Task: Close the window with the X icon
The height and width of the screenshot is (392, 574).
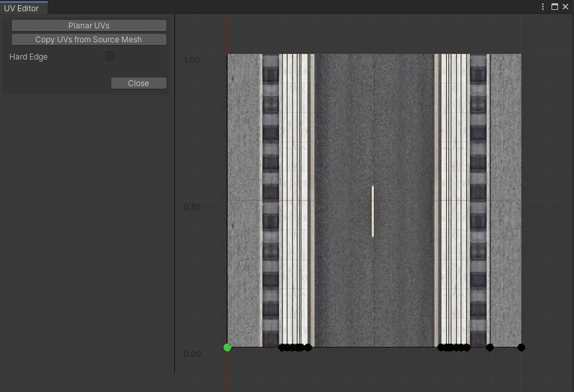Action: tap(565, 7)
